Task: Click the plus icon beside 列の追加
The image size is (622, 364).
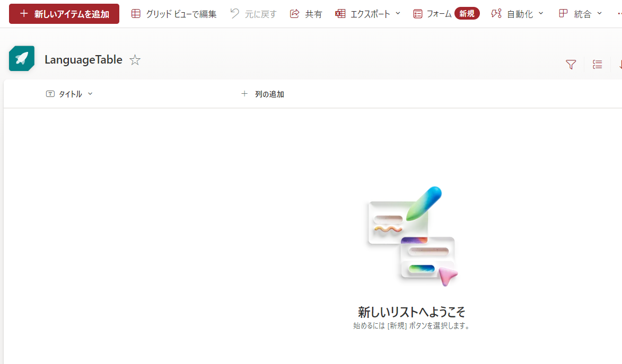Action: point(244,94)
